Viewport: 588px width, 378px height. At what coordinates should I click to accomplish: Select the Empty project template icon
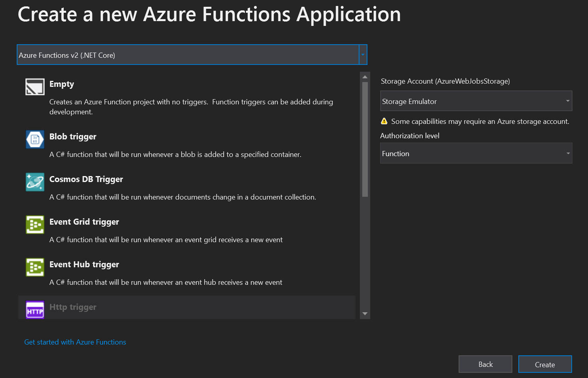click(x=35, y=86)
